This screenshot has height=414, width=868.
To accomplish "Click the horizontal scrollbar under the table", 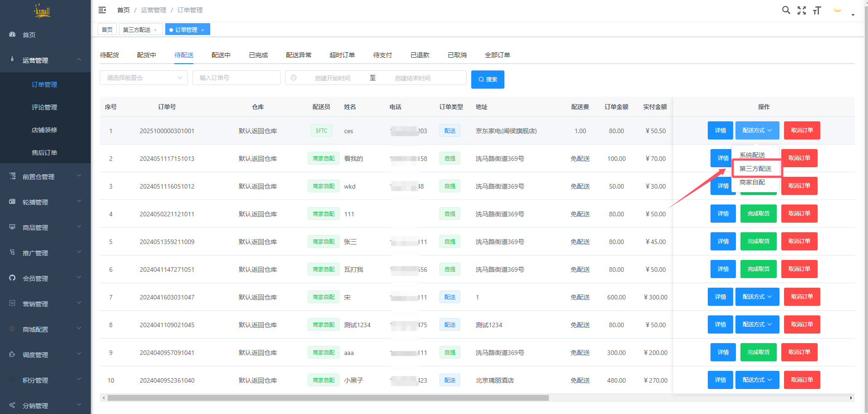I will (x=328, y=398).
